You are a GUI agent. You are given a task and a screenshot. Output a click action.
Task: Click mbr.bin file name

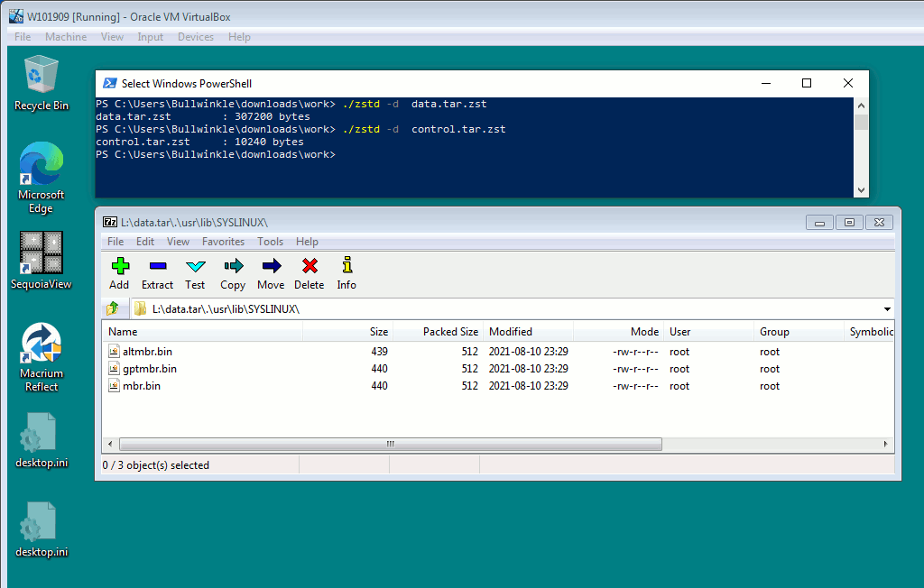click(x=142, y=385)
